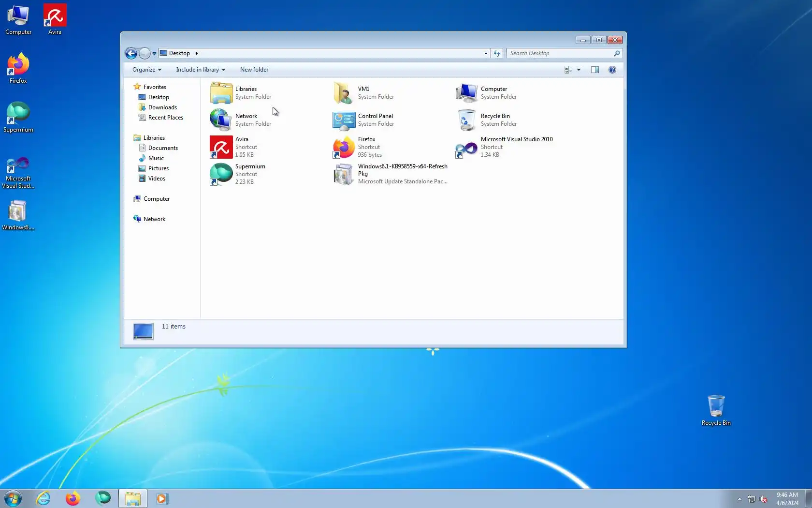Select the Network globe icon in the file list
The image size is (812, 508).
pyautogui.click(x=221, y=120)
